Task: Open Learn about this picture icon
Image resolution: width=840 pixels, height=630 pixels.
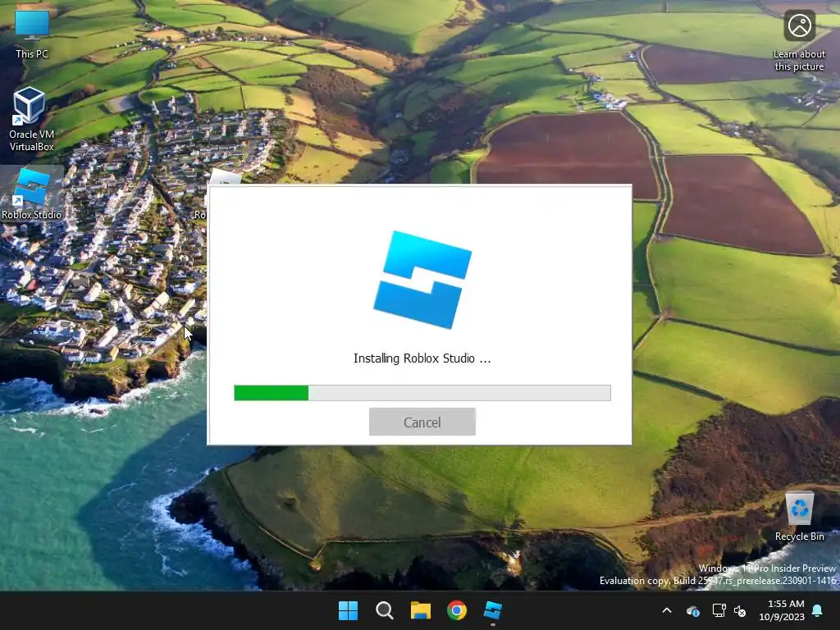Action: tap(799, 42)
